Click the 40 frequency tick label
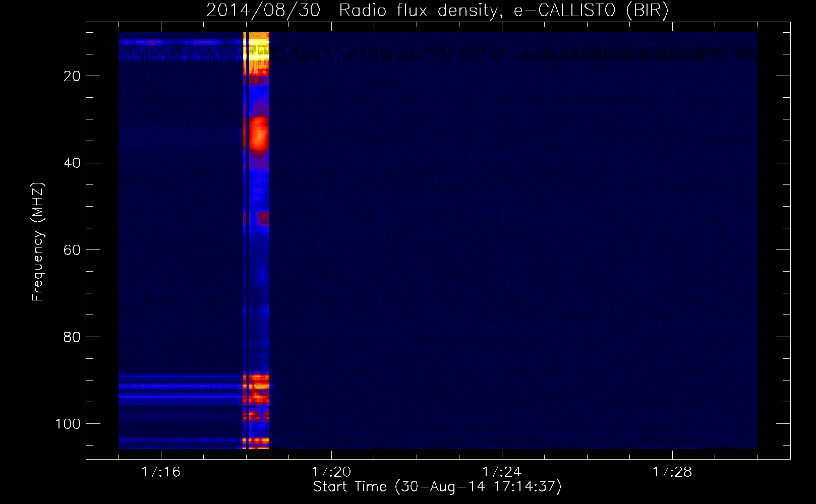This screenshot has height=504, width=816. coord(73,163)
